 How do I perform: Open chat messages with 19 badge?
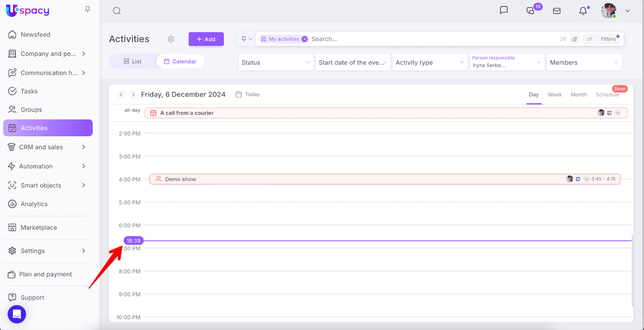(531, 11)
